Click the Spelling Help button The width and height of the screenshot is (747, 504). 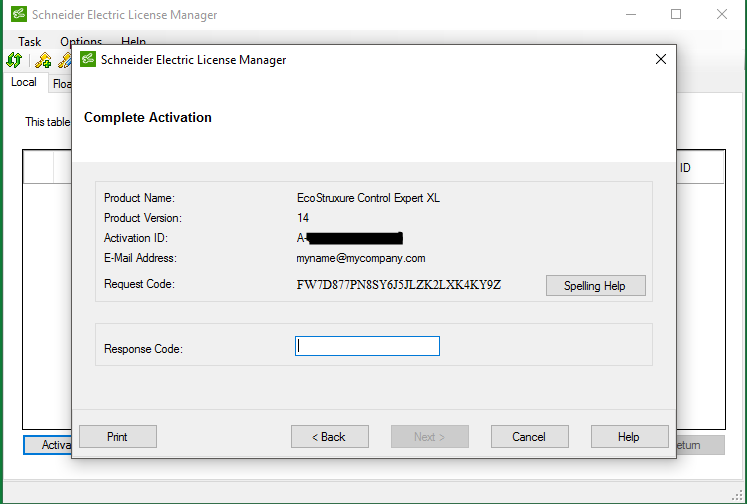point(596,286)
